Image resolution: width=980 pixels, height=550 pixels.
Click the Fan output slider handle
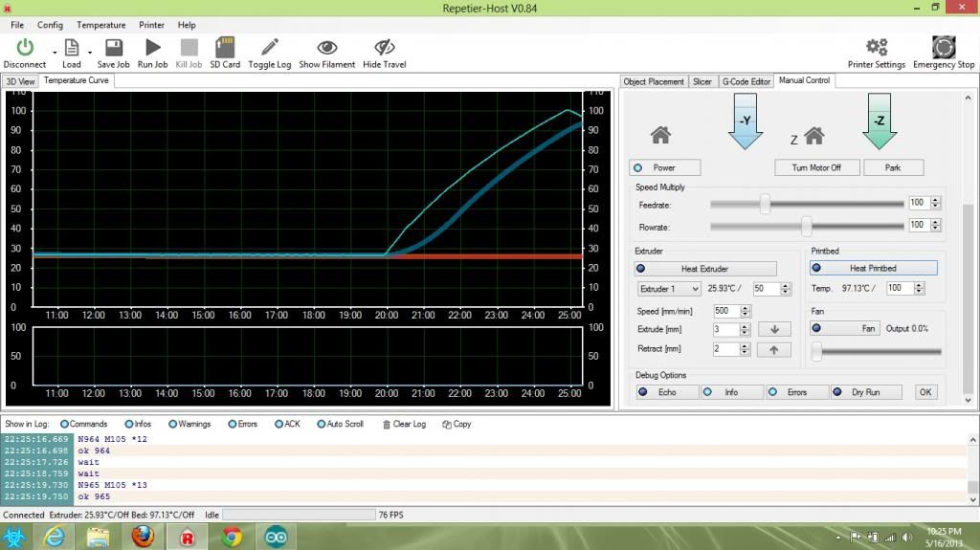click(x=816, y=351)
